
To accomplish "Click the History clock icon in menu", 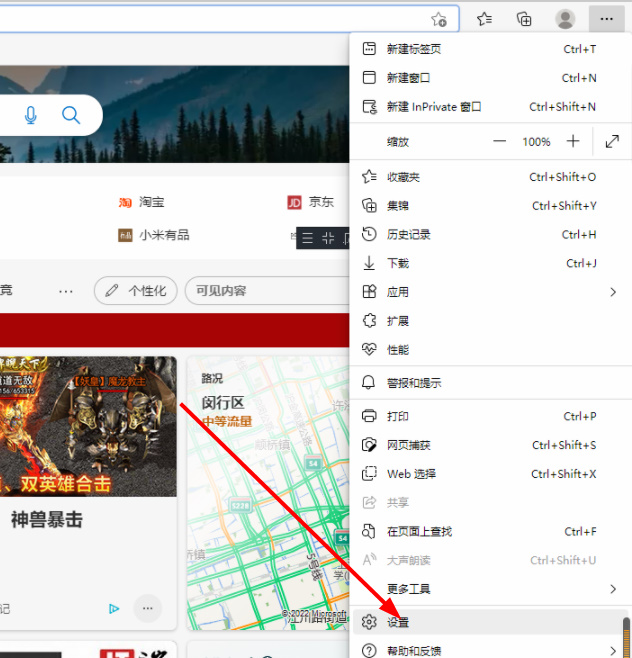I will point(369,234).
